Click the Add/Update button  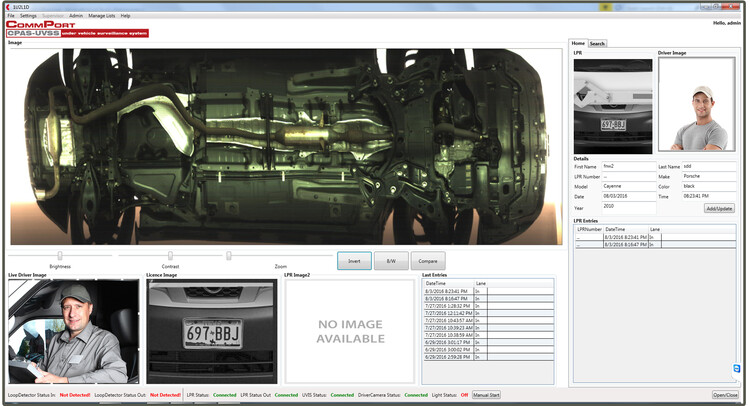pyautogui.click(x=719, y=208)
